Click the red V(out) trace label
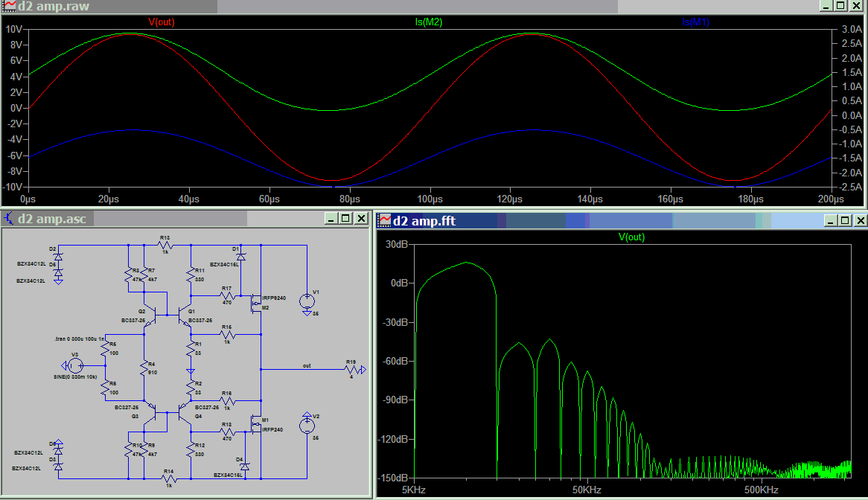The height and width of the screenshot is (500, 868). pyautogui.click(x=161, y=22)
